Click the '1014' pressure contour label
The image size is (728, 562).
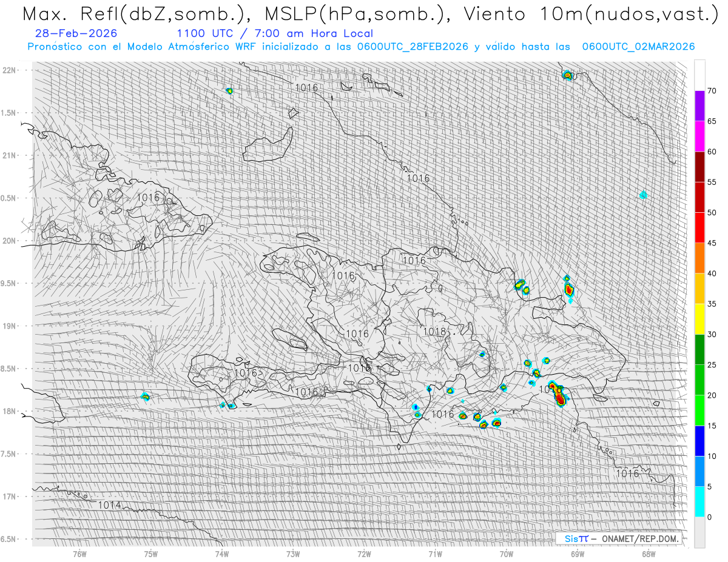(x=109, y=505)
